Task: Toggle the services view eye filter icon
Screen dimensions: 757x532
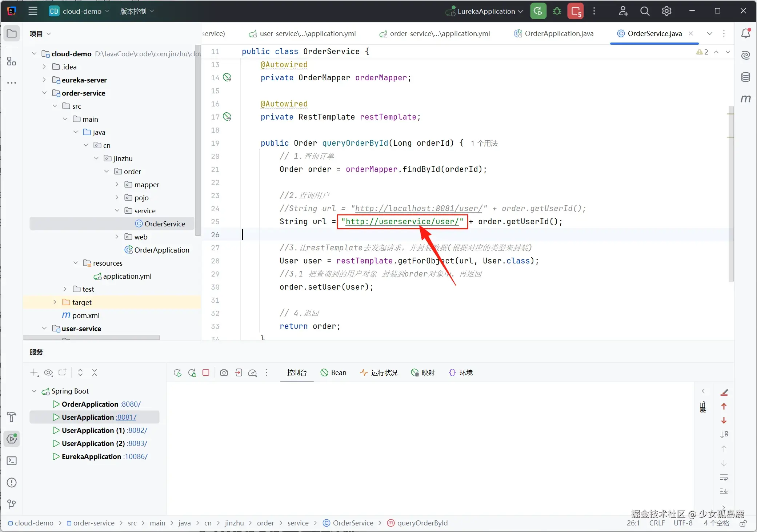Action: (x=48, y=372)
